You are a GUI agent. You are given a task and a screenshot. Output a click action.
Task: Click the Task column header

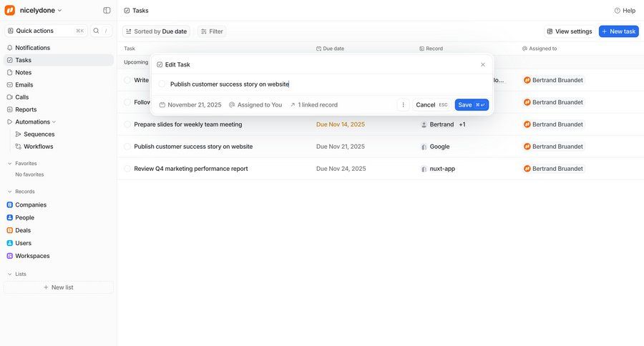(x=130, y=49)
